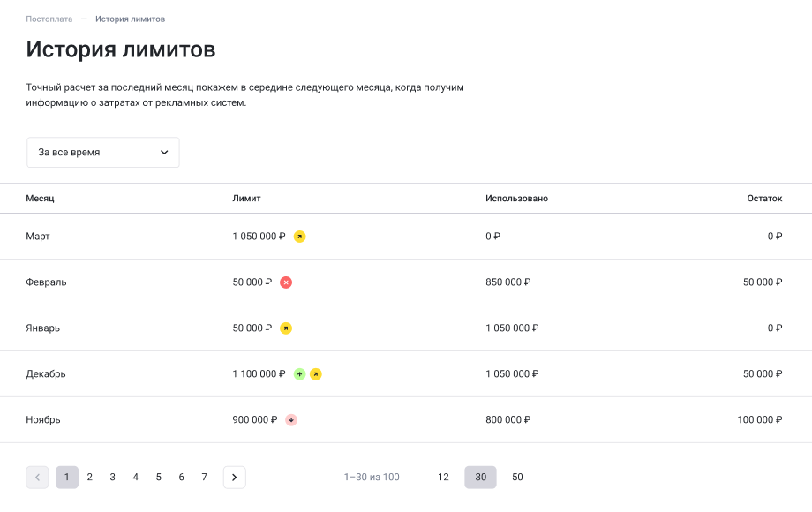The width and height of the screenshot is (812, 512).
Task: Select 30 rows per page
Action: (480, 478)
